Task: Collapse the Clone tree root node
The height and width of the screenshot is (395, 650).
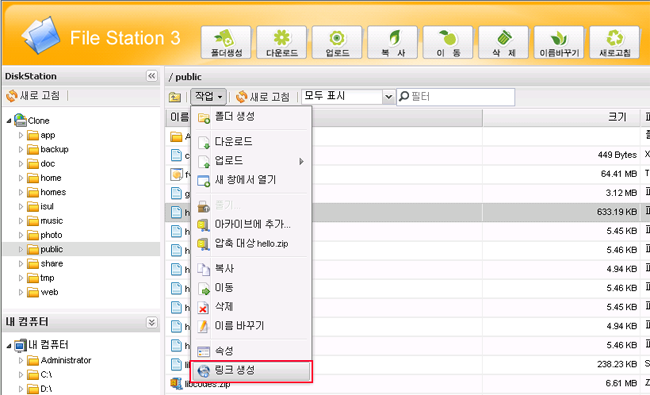Action: (x=9, y=121)
